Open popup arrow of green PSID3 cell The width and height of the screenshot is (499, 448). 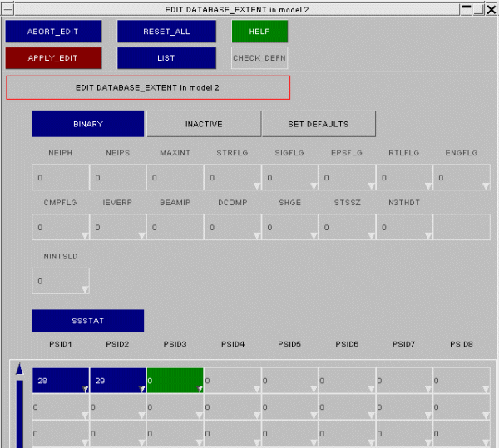tap(200, 388)
